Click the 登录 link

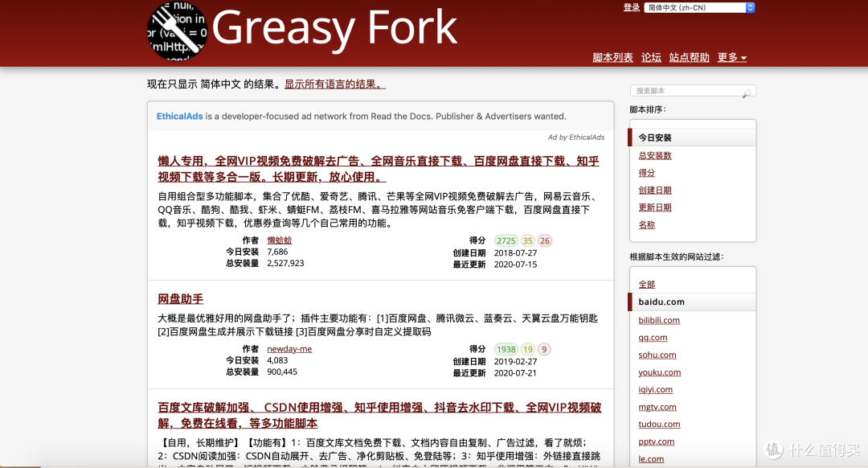pos(632,8)
